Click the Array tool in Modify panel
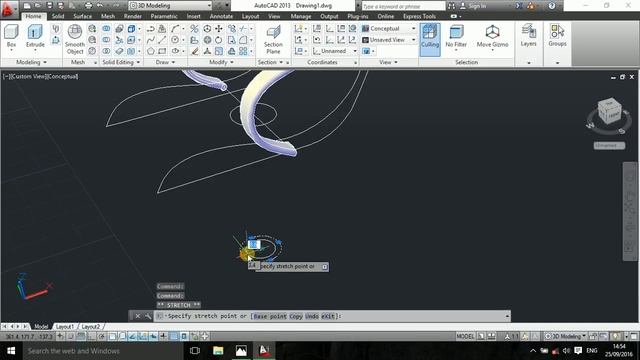The height and width of the screenshot is (360, 640). (243, 51)
